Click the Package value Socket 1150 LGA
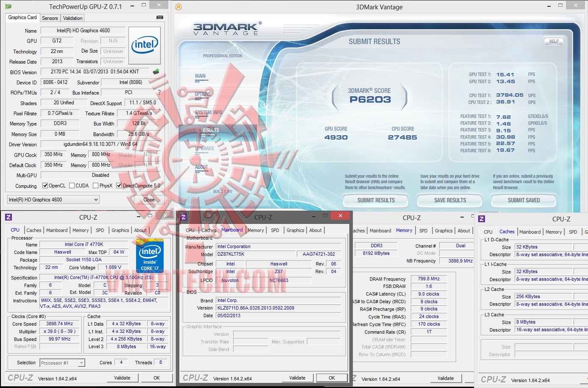 (84, 260)
